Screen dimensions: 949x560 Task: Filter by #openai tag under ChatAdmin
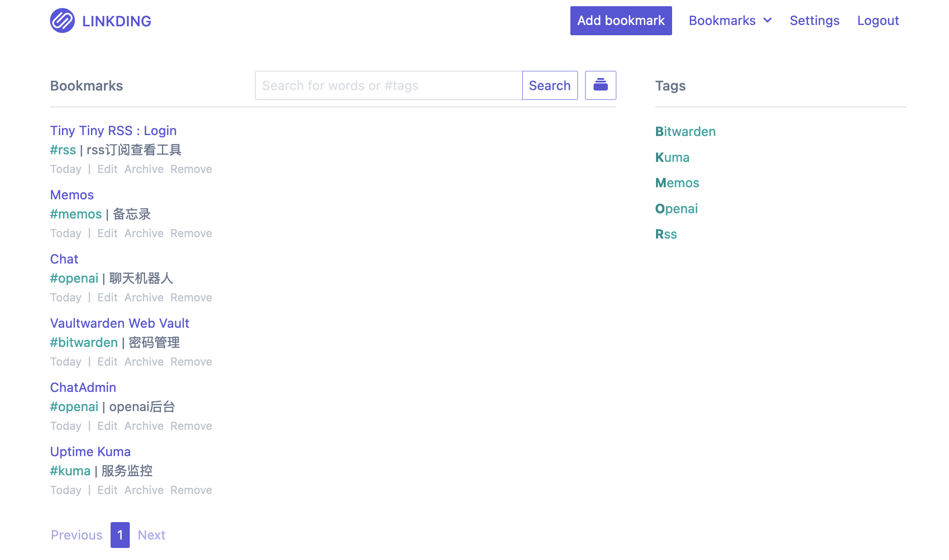point(74,407)
